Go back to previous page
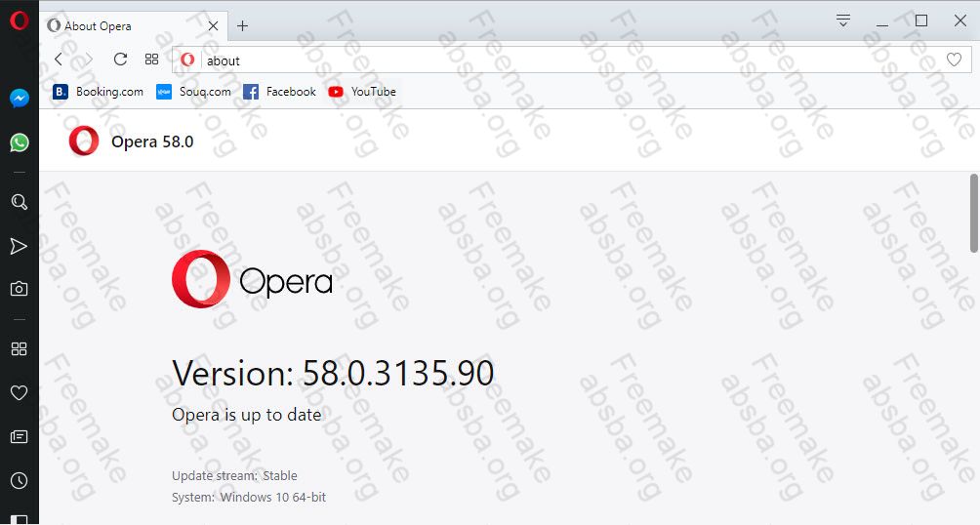 click(x=59, y=60)
